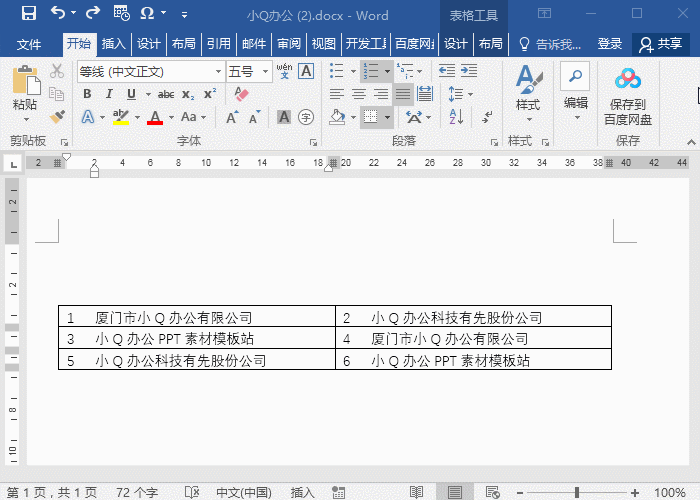This screenshot has width=700, height=500.
Task: Click the Save to Baidu Netdisk icon
Action: click(x=627, y=96)
